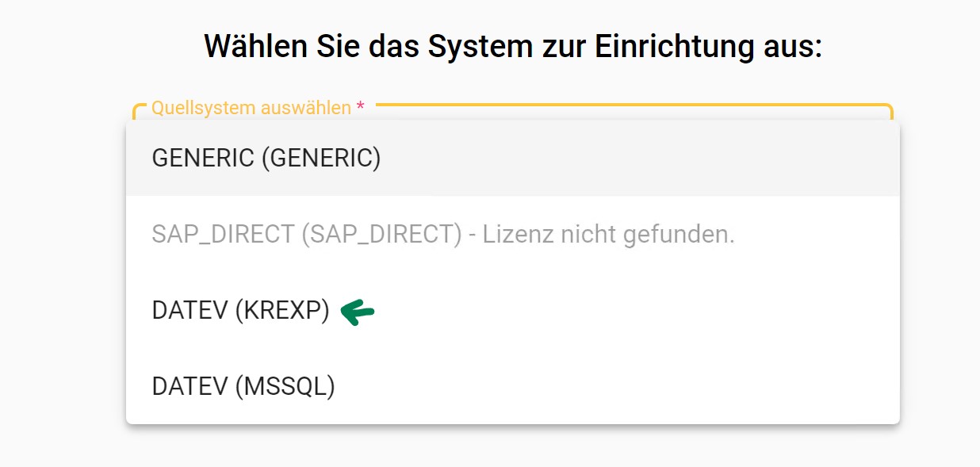Click the '(MSSQL)' text in the DATEV option
This screenshot has height=467, width=980.
285,387
